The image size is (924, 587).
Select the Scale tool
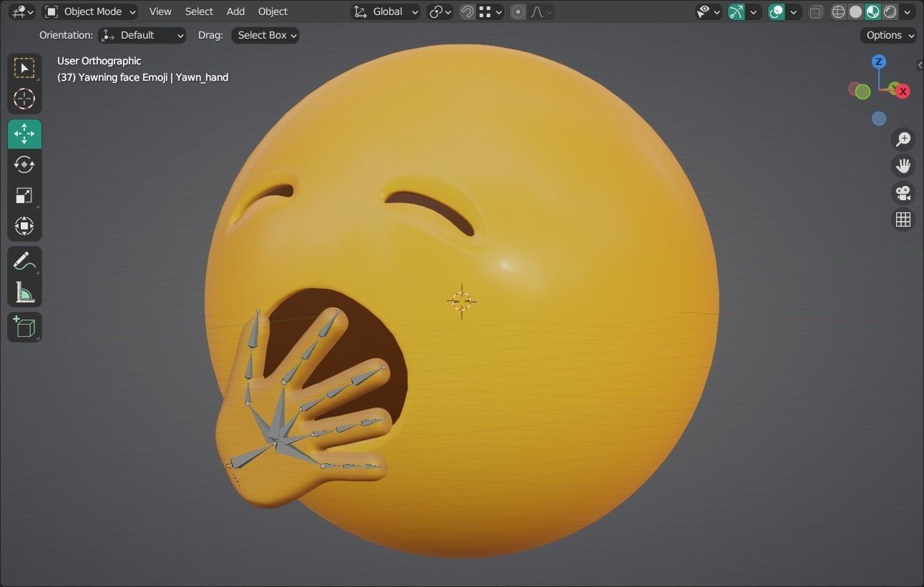(24, 195)
